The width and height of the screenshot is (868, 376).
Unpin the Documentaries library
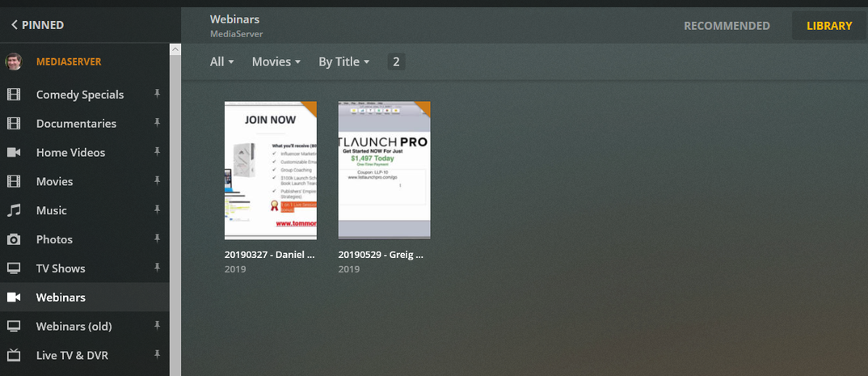158,123
